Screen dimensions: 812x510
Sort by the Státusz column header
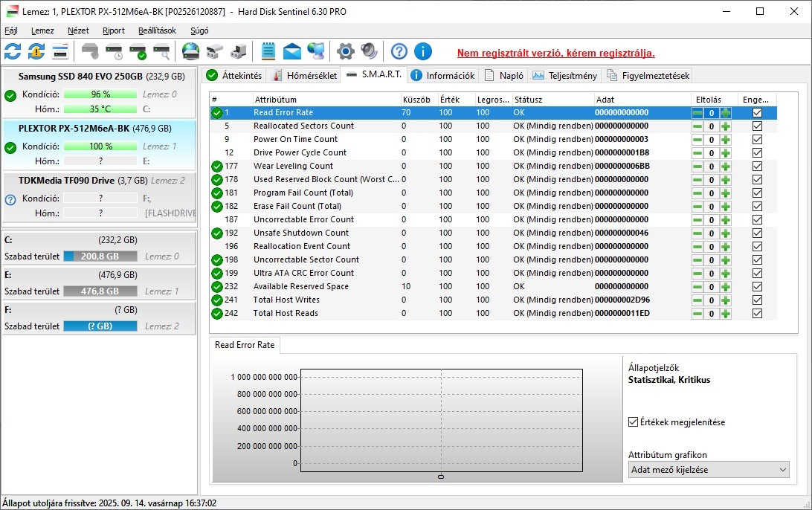tap(553, 100)
